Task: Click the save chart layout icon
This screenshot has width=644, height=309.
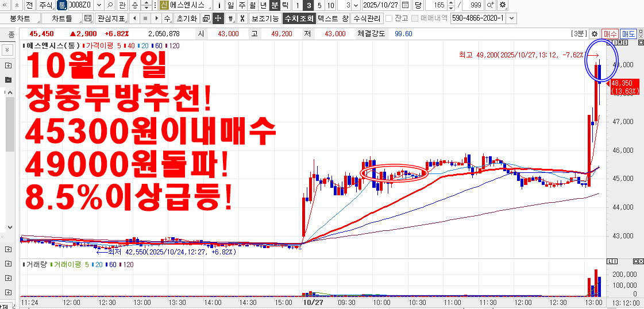Action: pos(87,18)
